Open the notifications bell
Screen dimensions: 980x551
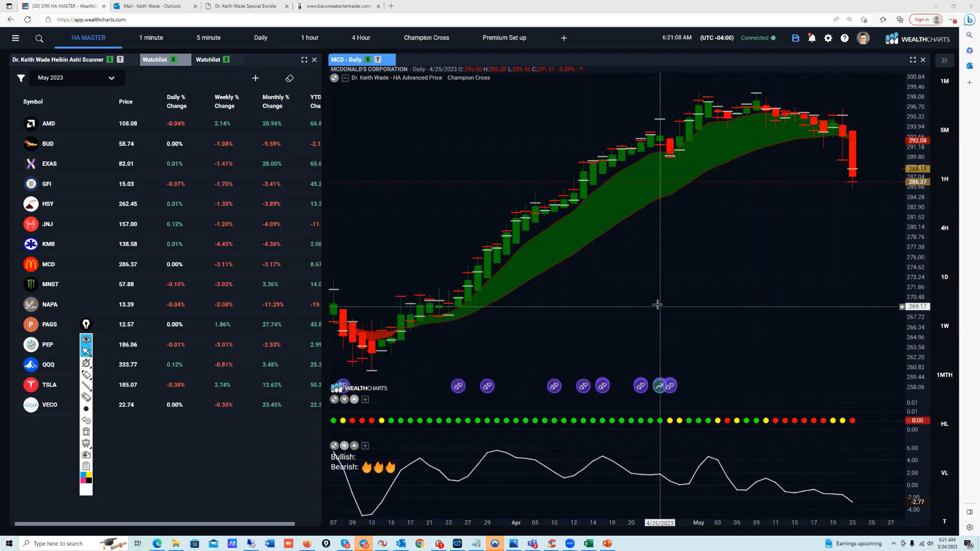(812, 38)
